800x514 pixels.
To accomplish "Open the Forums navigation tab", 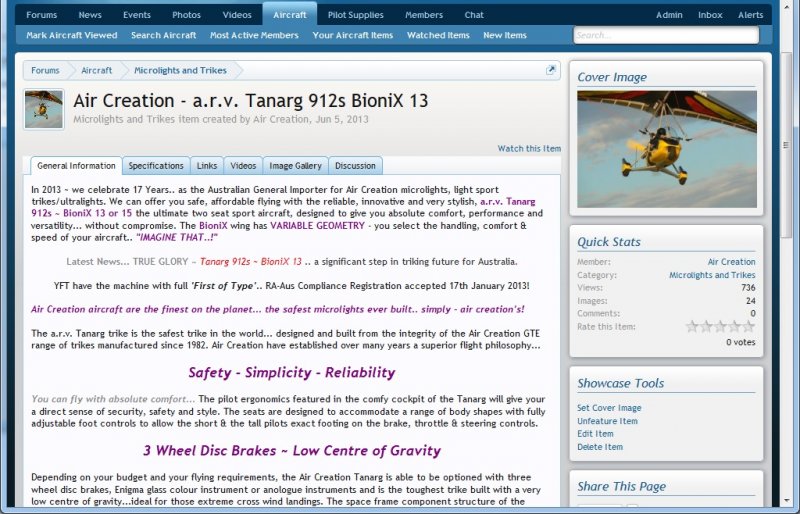I will [x=41, y=15].
